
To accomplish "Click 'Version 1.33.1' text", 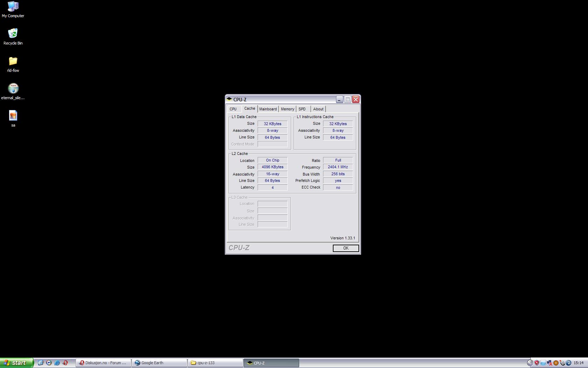I will 343,238.
